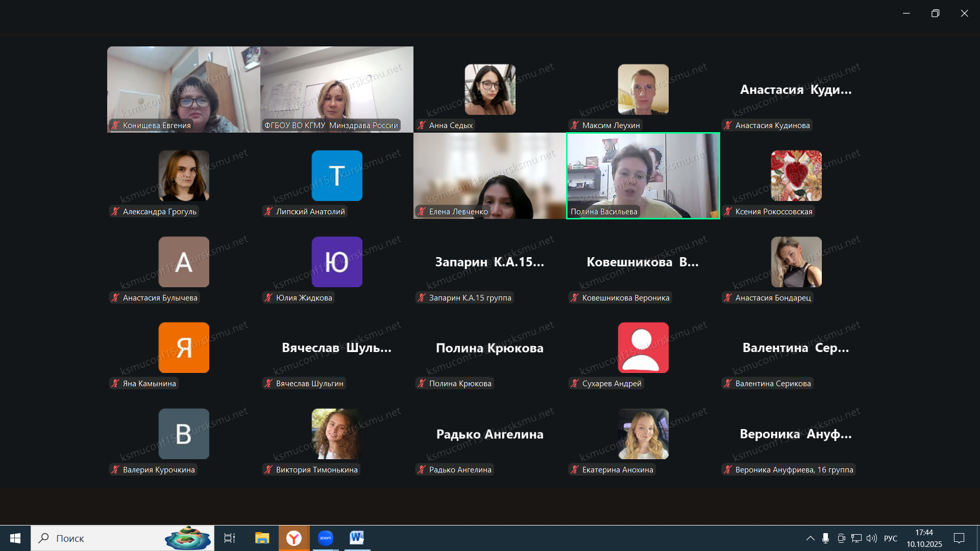980x551 pixels.
Task: Expand hidden system tray icons chevron
Action: click(x=810, y=538)
